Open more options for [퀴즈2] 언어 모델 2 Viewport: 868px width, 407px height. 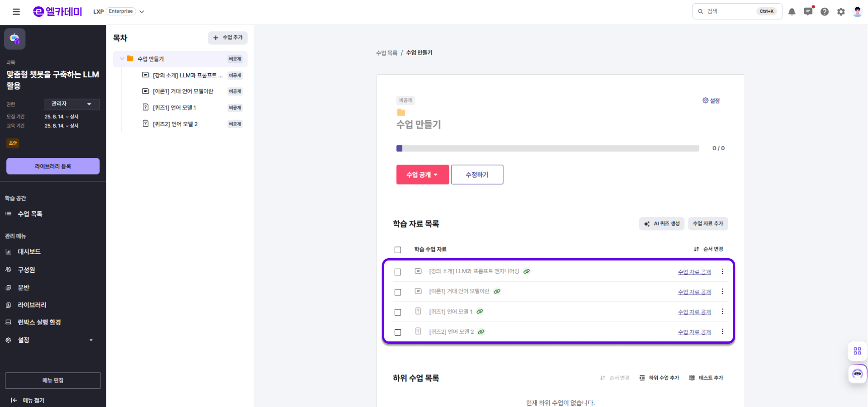tap(722, 331)
